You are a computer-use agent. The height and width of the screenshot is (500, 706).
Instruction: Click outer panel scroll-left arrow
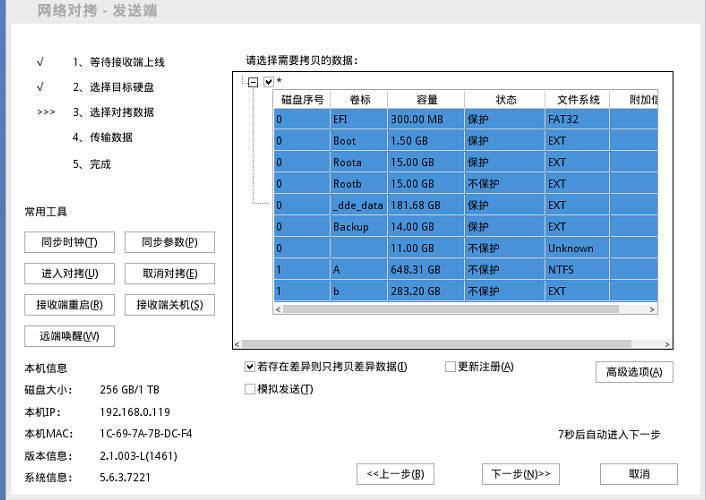[x=238, y=344]
